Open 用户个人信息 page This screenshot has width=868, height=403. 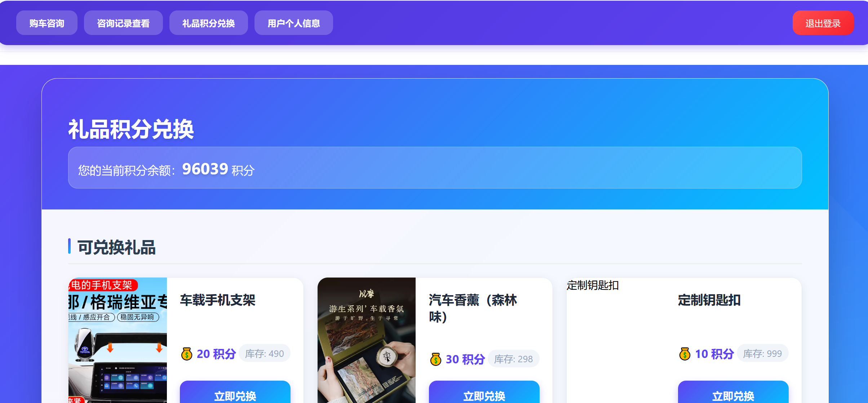[294, 23]
